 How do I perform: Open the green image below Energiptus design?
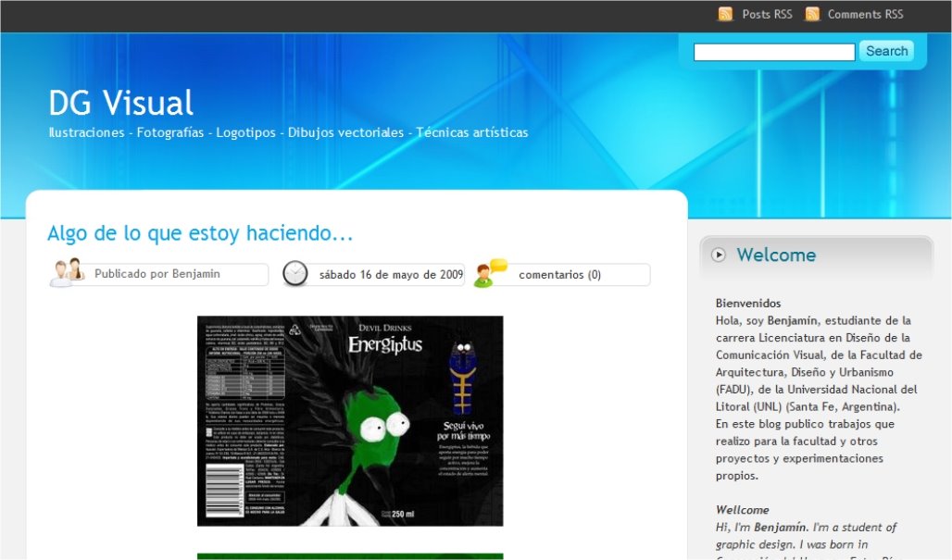pyautogui.click(x=350, y=556)
